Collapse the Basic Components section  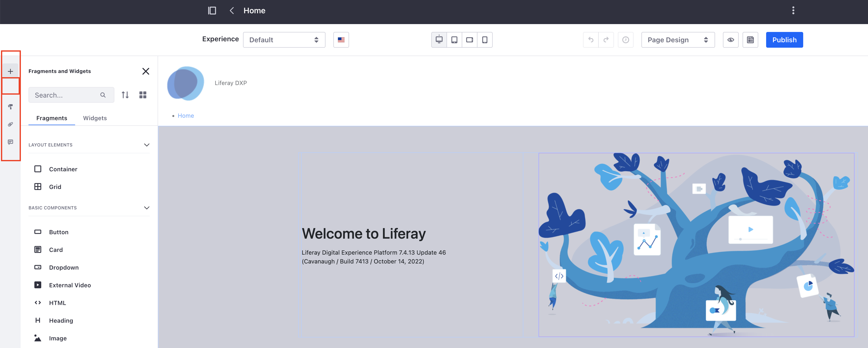coord(89,208)
